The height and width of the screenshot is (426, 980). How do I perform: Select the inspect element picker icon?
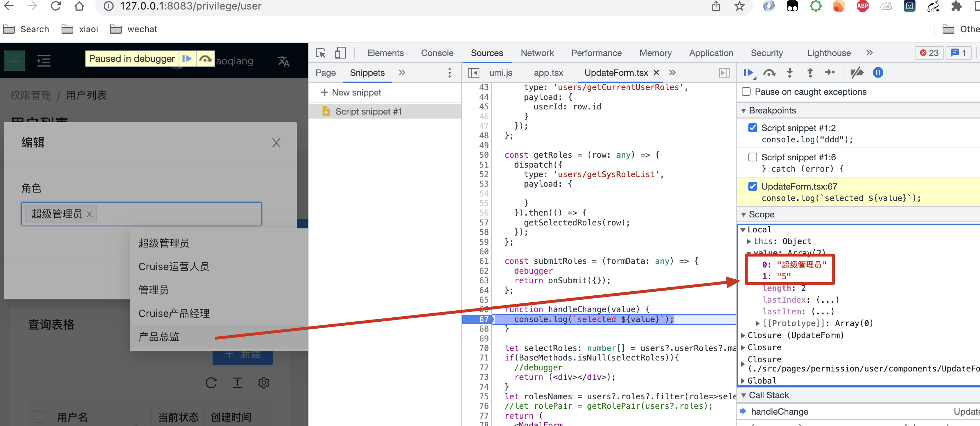321,53
